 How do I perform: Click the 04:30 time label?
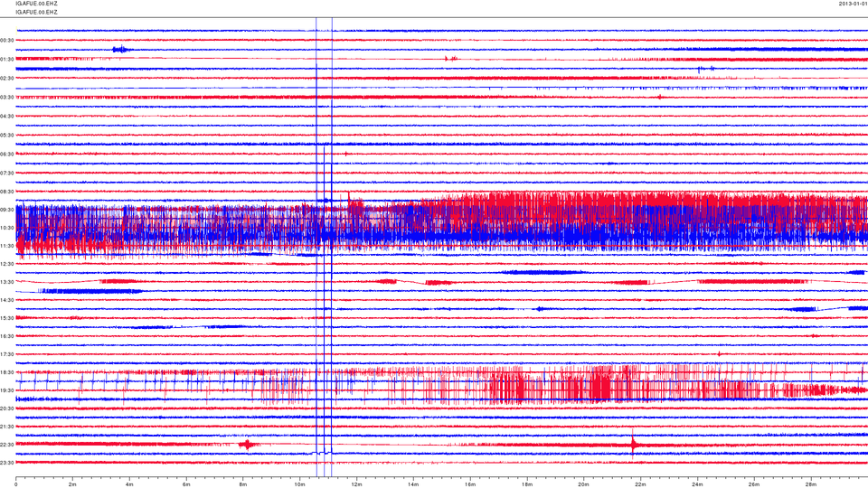click(x=7, y=117)
